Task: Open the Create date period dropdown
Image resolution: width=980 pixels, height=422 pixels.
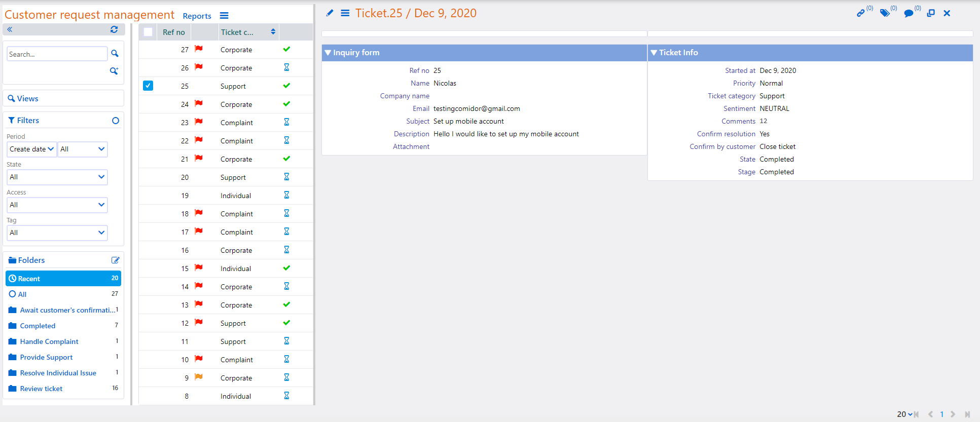Action: tap(31, 149)
